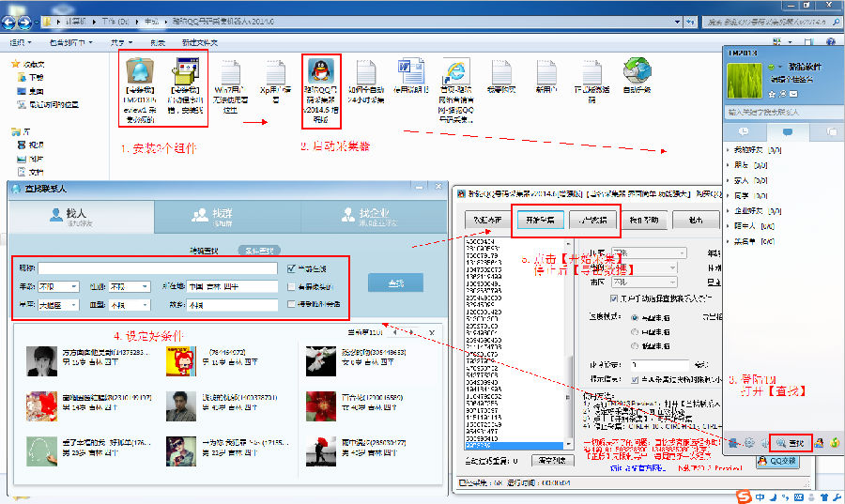Click the main menu icon at TM panel bottom-left
Viewport: 845px width, 504px height.
click(x=733, y=443)
